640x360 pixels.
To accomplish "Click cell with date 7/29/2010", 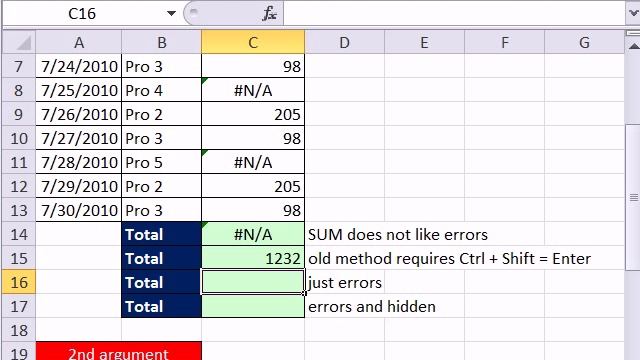I will 79,186.
